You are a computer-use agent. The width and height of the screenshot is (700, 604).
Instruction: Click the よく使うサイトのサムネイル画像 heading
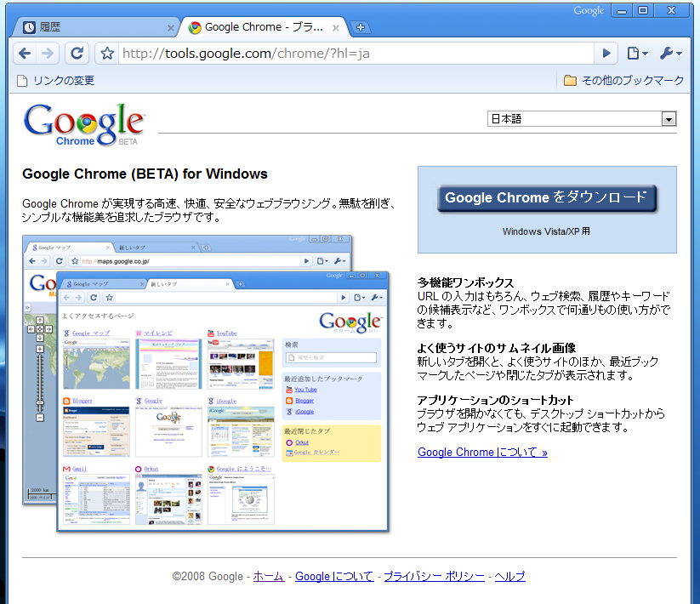pos(497,348)
